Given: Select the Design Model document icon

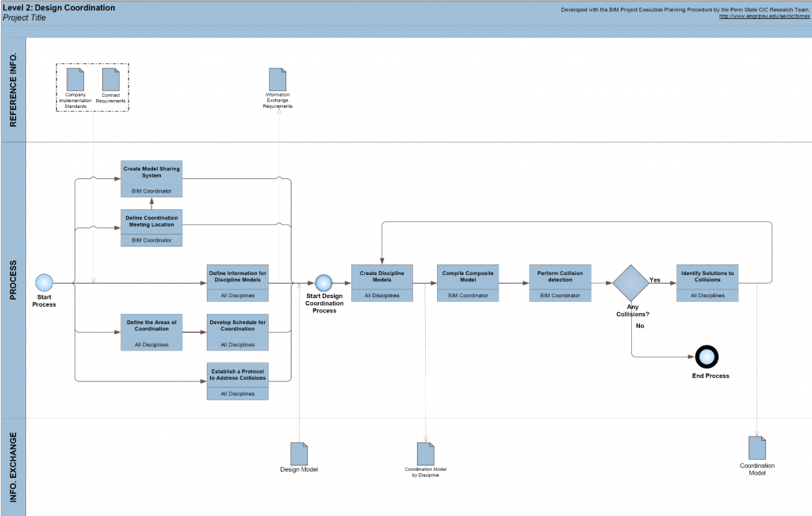Looking at the screenshot, I should coord(299,453).
